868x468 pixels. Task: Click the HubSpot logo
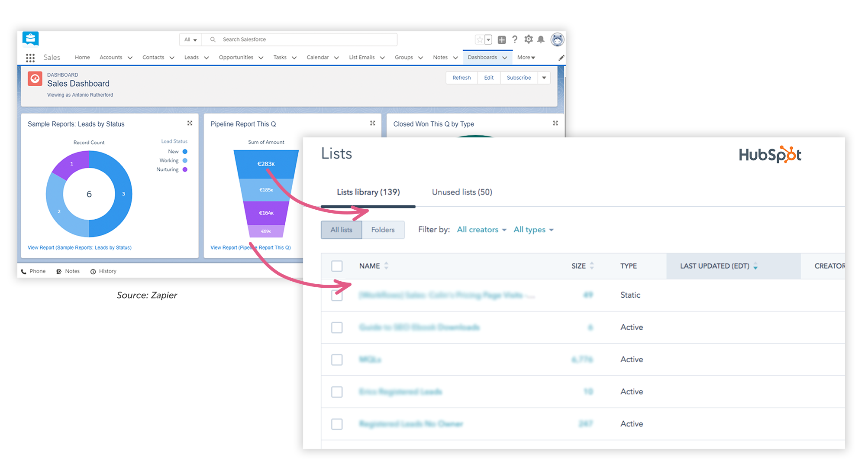click(x=770, y=155)
